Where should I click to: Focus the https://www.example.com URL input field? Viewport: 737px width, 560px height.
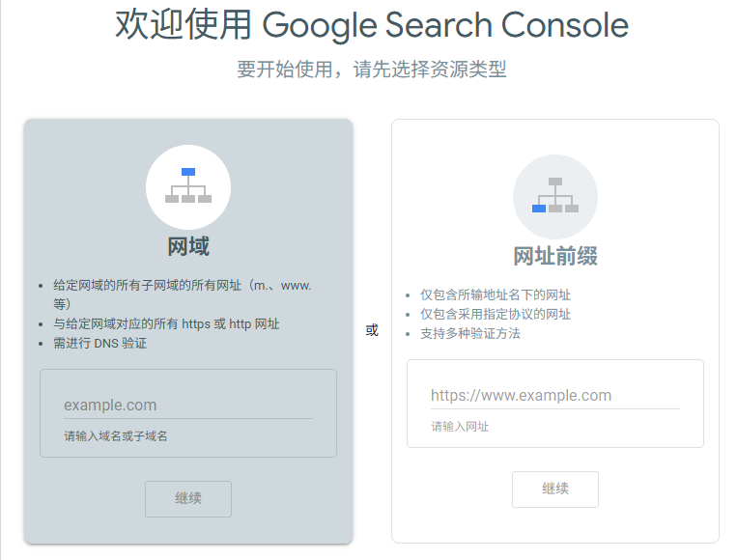point(555,396)
